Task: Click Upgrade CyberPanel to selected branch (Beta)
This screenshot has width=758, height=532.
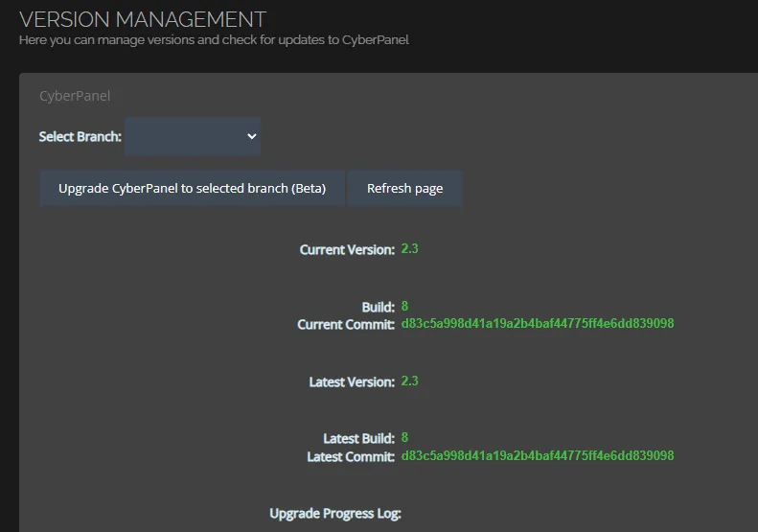Action: pos(192,188)
